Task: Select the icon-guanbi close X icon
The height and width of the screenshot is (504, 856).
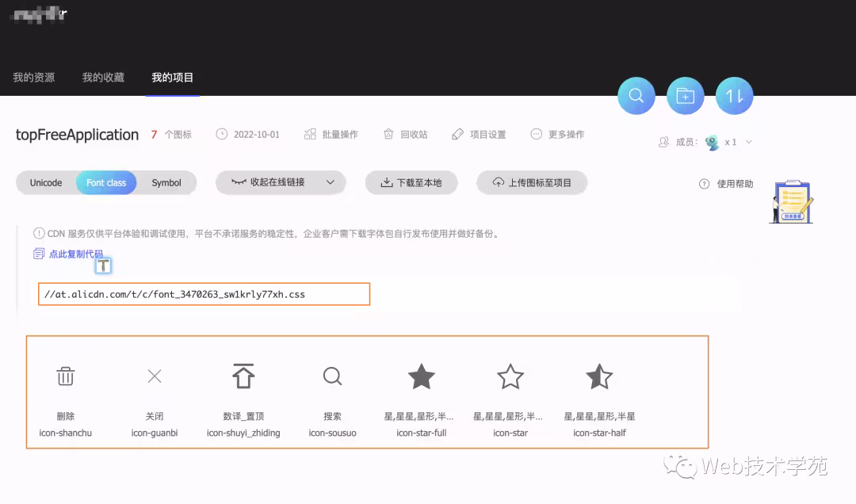Action: point(155,376)
